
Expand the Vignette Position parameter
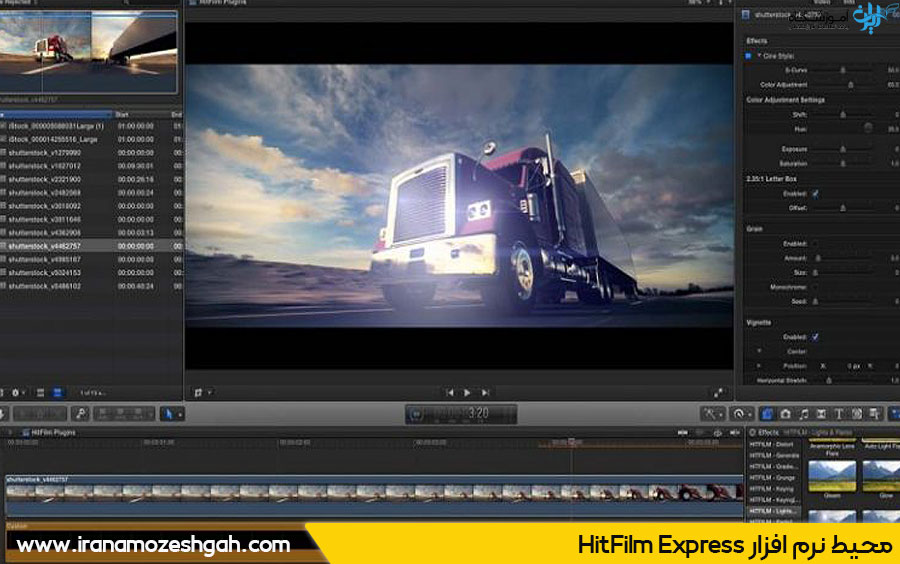click(x=759, y=365)
